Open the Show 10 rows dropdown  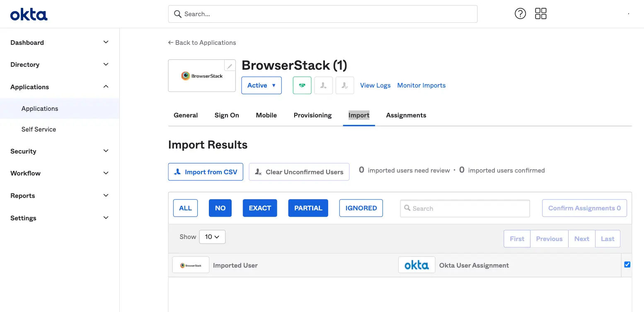[x=212, y=237]
